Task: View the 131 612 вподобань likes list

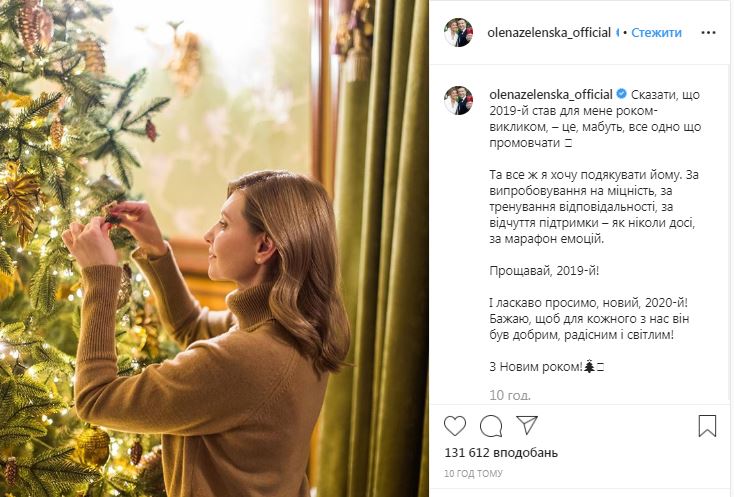Action: 501,453
